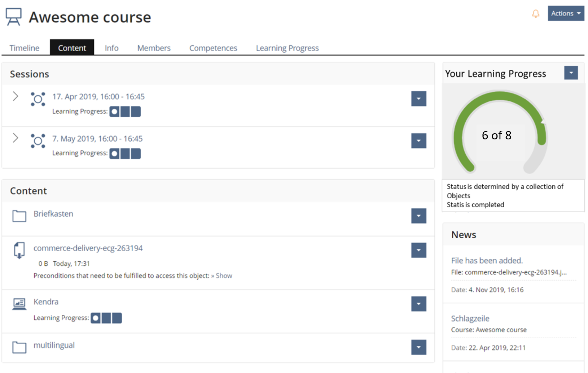Open the Schlagzeile news item

[x=470, y=318]
